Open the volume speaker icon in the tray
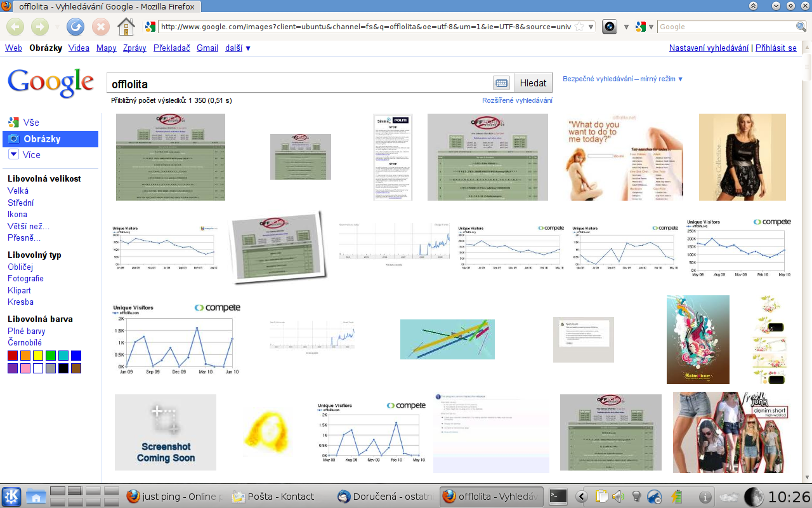Viewport: 812px width, 508px height. (x=618, y=497)
